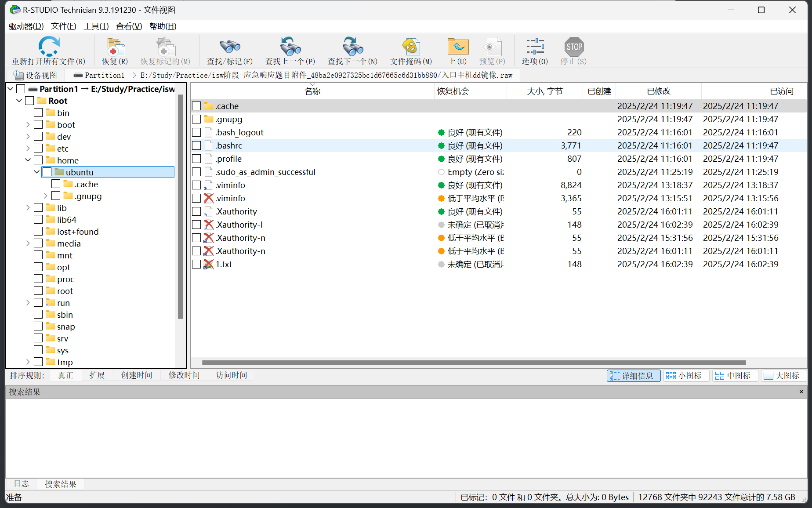Expand the boot folder node
This screenshot has height=508, width=812.
pyautogui.click(x=28, y=124)
